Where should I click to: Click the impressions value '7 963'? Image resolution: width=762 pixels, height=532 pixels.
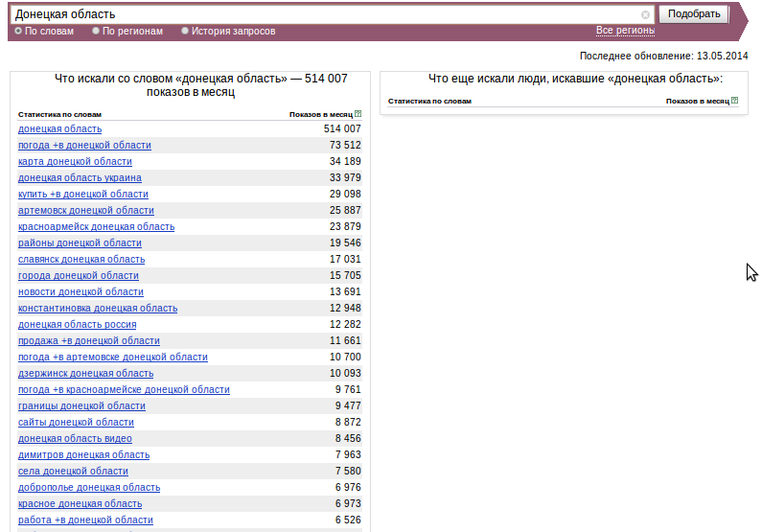coord(348,454)
